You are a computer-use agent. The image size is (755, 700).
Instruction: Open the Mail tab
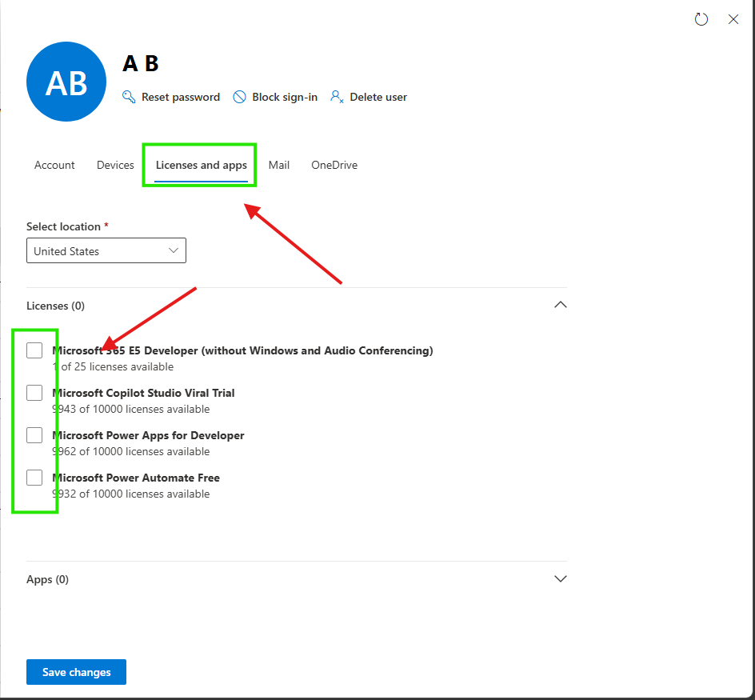(x=279, y=166)
